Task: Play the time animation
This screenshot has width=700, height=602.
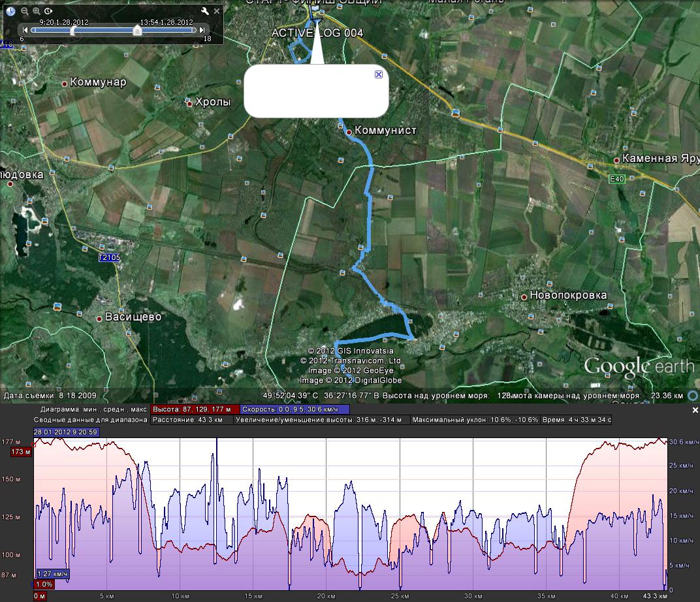Action: tap(49, 11)
